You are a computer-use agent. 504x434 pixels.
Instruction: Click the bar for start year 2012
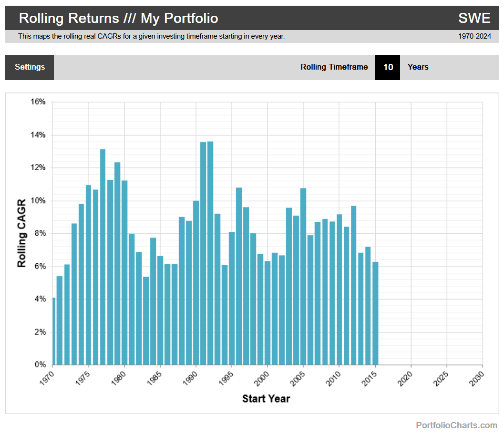354,285
